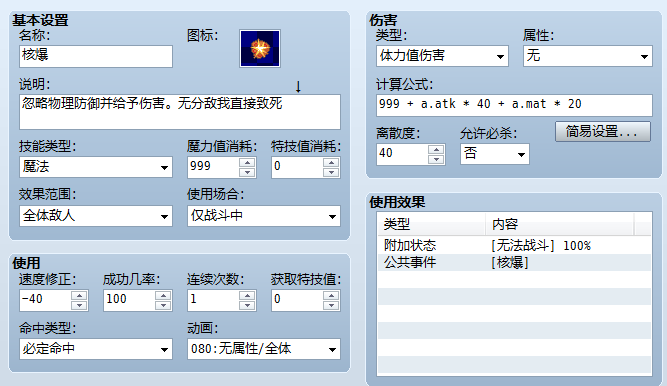
Task: Select the 附加状态 effect row
Action: click(514, 246)
